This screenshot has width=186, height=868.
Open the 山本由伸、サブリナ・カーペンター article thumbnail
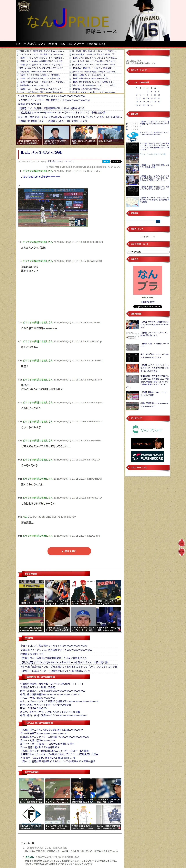[29, 135]
